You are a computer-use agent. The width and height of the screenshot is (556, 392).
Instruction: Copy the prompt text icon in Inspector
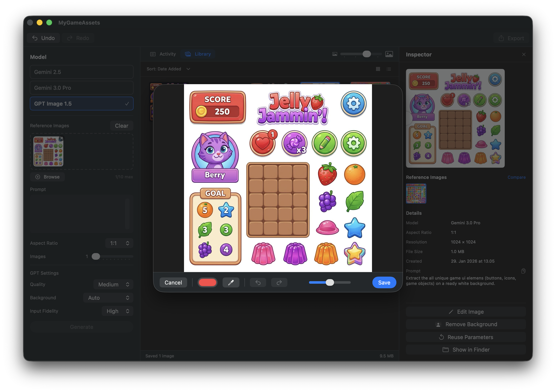point(523,271)
